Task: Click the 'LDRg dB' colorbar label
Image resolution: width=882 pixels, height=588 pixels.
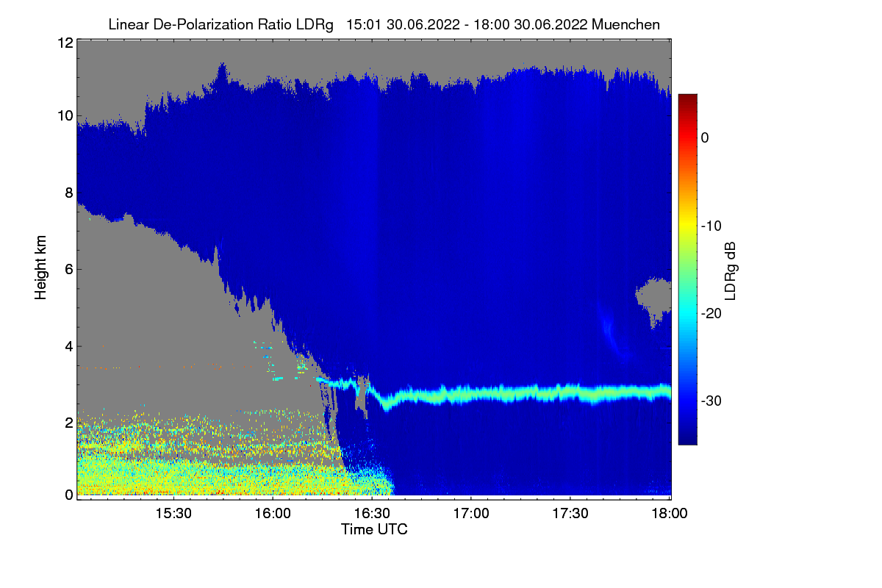Action: point(731,270)
